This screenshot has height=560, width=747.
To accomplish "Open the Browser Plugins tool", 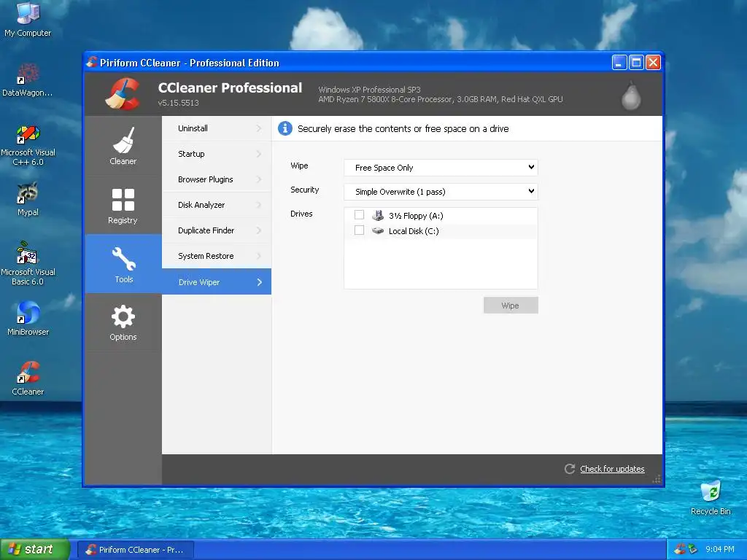I will click(217, 179).
